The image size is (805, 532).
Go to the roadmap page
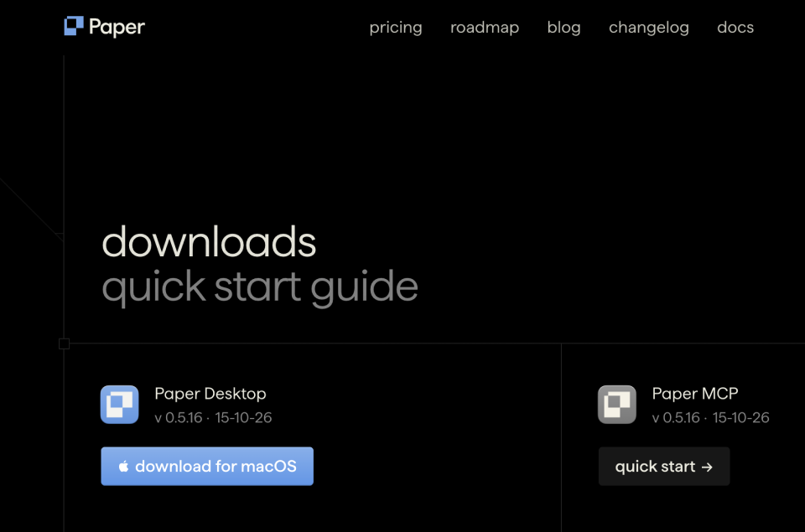(x=484, y=28)
